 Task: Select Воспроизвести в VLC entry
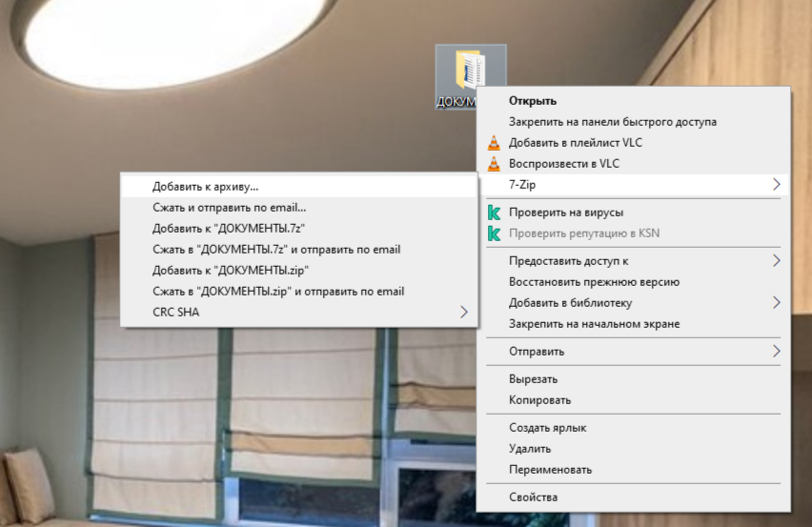(x=633, y=164)
